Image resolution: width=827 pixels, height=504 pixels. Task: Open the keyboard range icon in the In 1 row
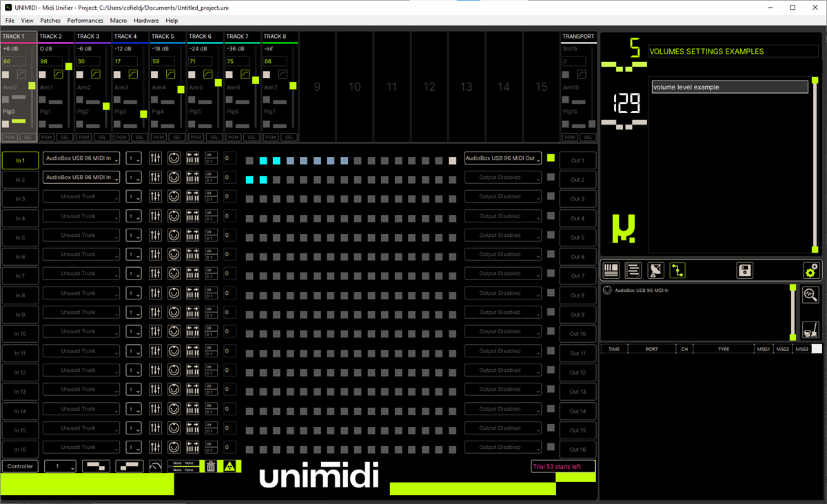[x=192, y=158]
